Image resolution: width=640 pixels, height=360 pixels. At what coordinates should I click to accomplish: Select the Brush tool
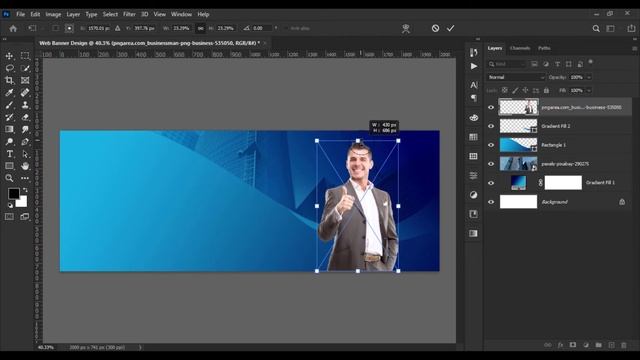pyautogui.click(x=9, y=104)
